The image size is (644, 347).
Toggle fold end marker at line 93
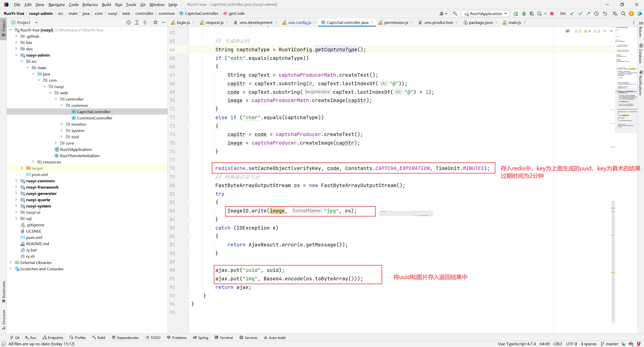[x=189, y=295]
